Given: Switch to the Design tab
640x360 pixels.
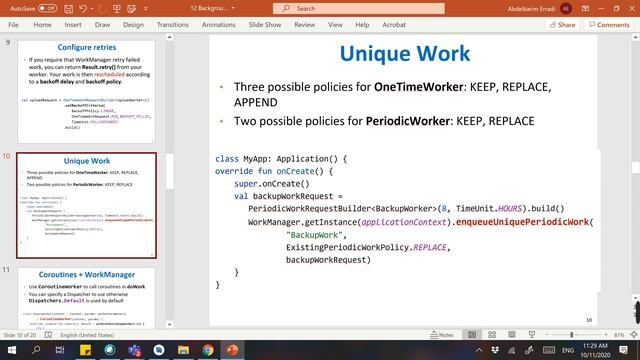Looking at the screenshot, I should point(133,25).
